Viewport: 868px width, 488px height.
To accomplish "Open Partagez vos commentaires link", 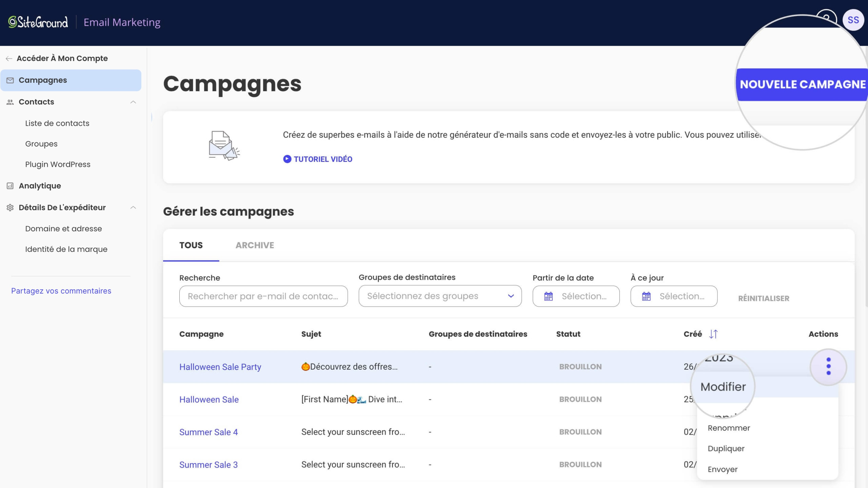I will coord(61,291).
